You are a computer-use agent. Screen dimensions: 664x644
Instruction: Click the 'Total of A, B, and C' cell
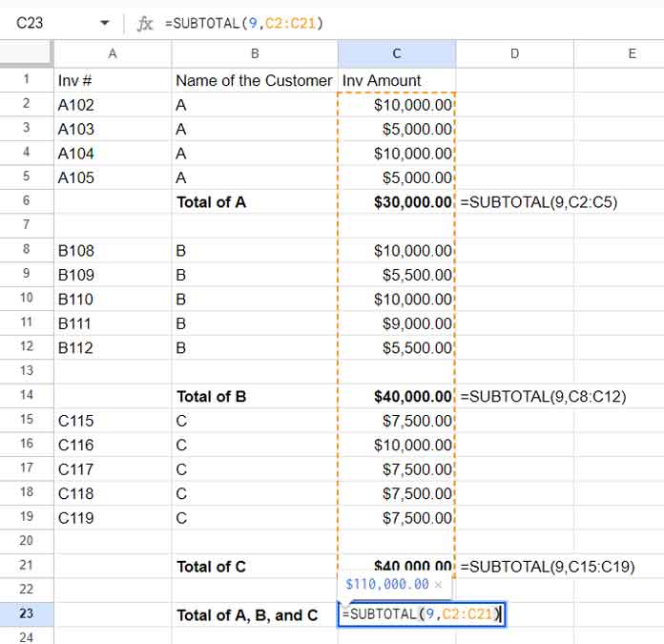coord(255,614)
